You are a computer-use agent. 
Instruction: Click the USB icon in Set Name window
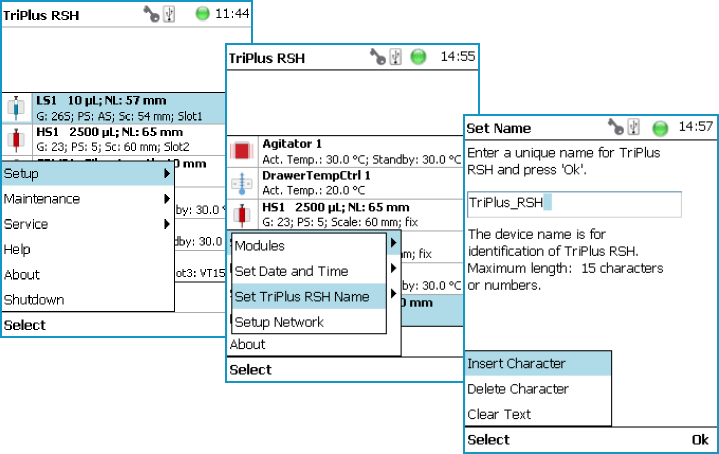[634, 127]
